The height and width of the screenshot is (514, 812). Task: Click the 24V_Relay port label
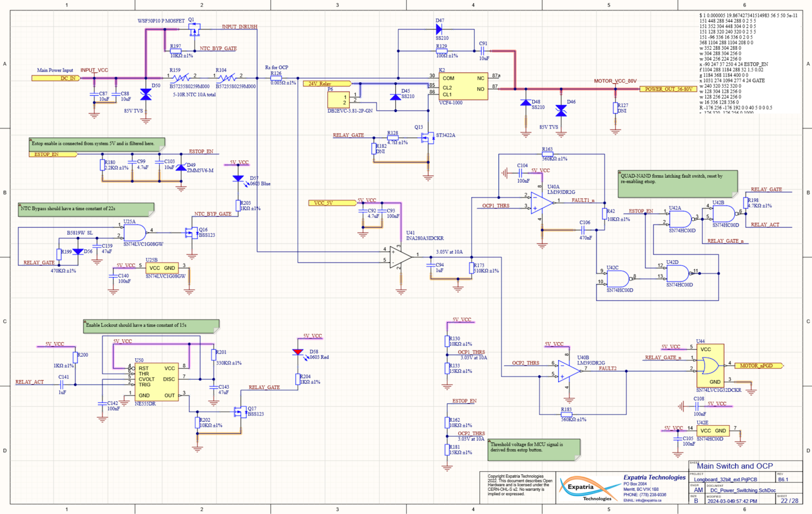[327, 84]
